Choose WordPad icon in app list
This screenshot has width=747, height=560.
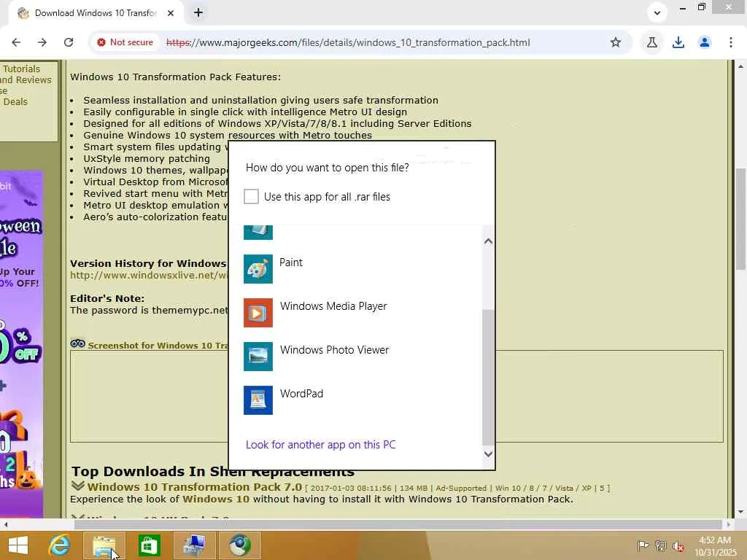[x=258, y=400]
